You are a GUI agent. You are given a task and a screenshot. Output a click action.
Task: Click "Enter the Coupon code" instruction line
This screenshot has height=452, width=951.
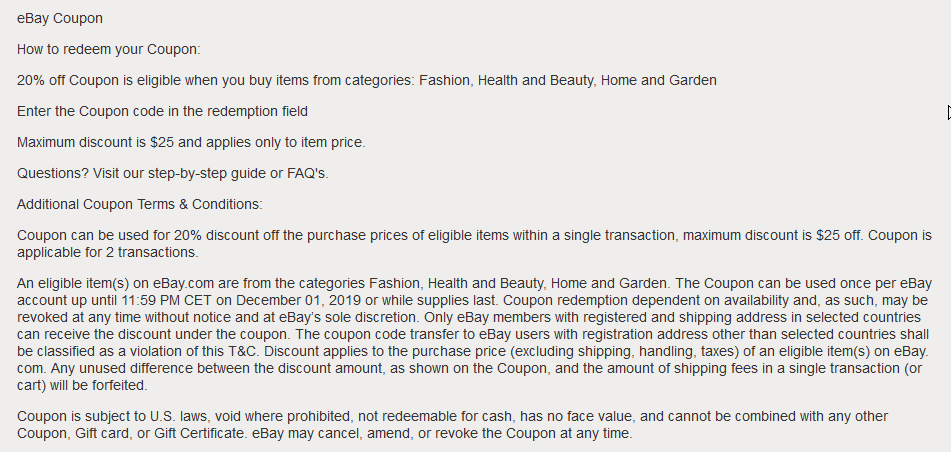tap(162, 111)
